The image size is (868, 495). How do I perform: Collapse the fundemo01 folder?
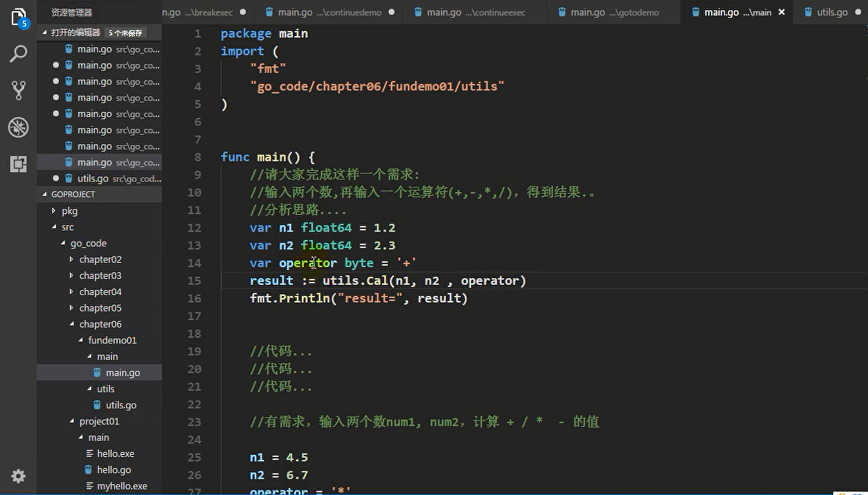(x=80, y=340)
